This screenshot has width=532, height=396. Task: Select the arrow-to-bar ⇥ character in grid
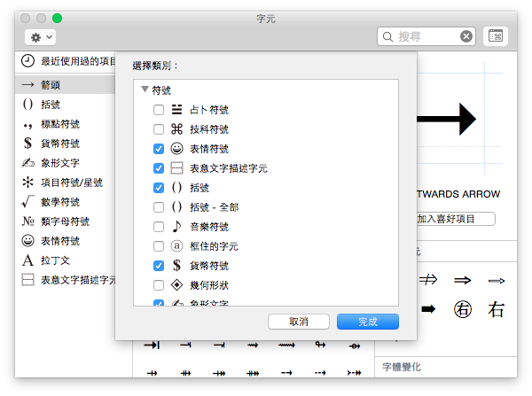point(152,346)
